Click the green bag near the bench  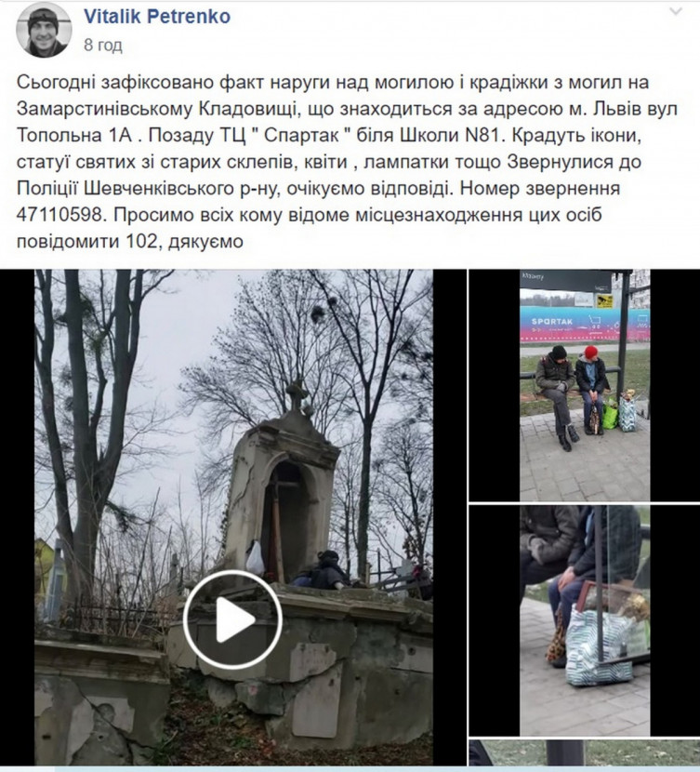tap(610, 414)
